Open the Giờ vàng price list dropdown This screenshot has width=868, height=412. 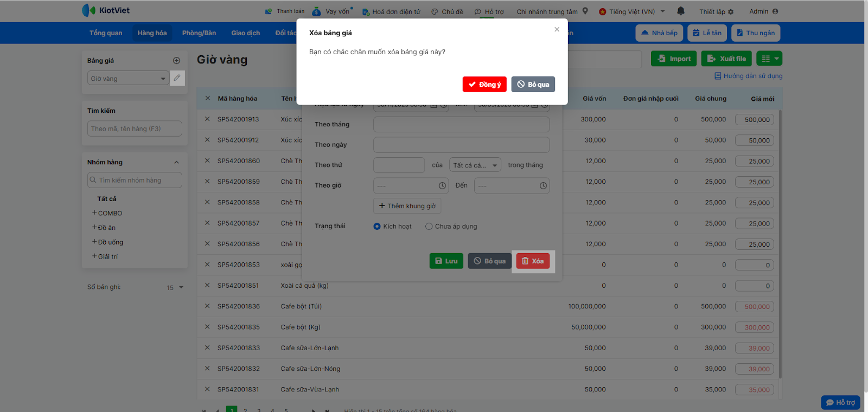click(x=128, y=79)
